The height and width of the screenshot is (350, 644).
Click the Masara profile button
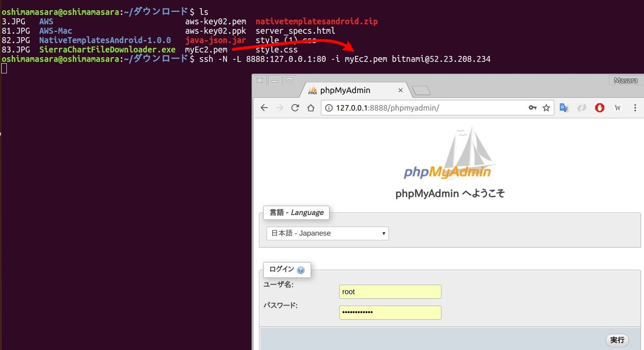click(626, 80)
